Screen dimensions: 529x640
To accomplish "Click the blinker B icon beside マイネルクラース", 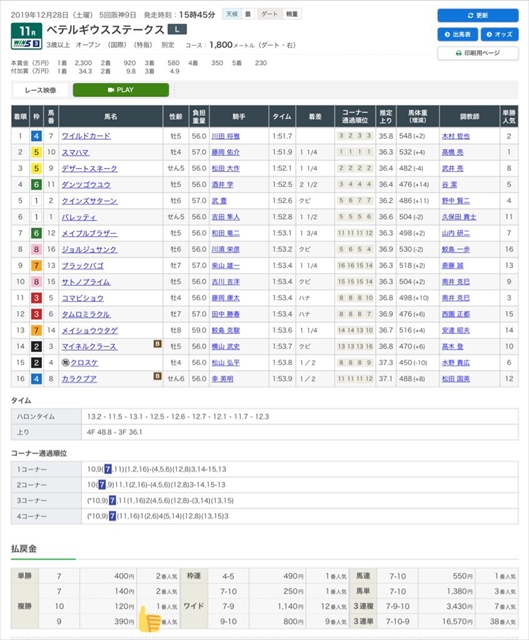I will point(157,344).
